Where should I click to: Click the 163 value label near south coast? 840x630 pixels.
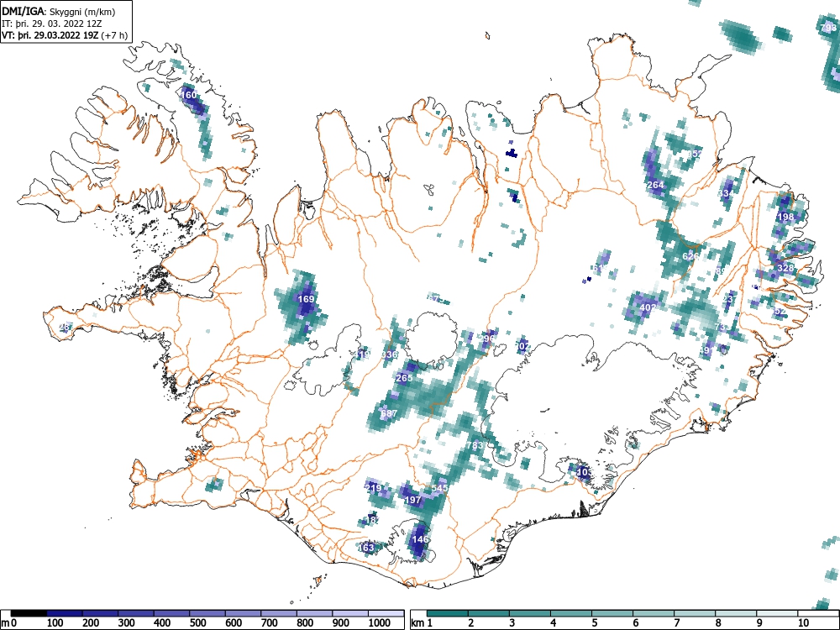366,548
